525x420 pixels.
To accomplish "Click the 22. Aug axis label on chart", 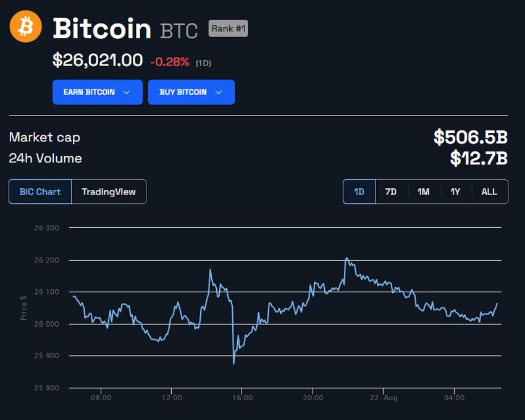I will point(385,398).
